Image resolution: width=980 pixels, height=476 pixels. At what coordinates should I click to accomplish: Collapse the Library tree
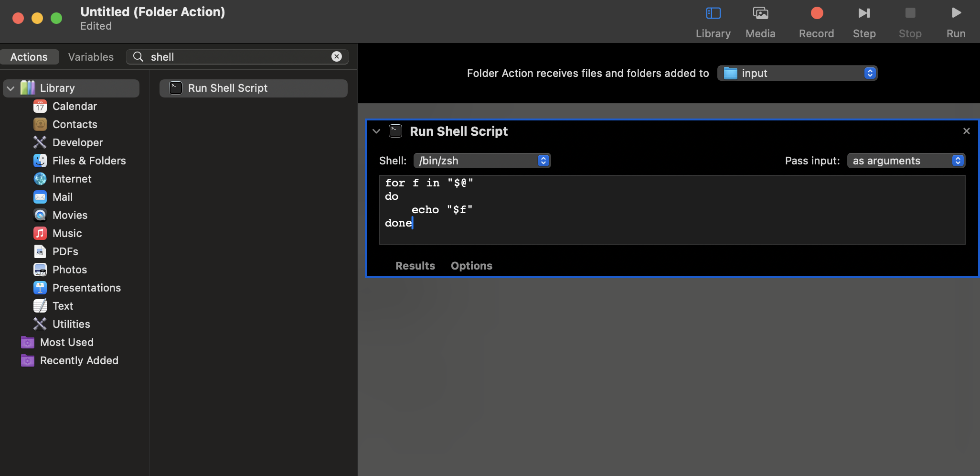(11, 88)
